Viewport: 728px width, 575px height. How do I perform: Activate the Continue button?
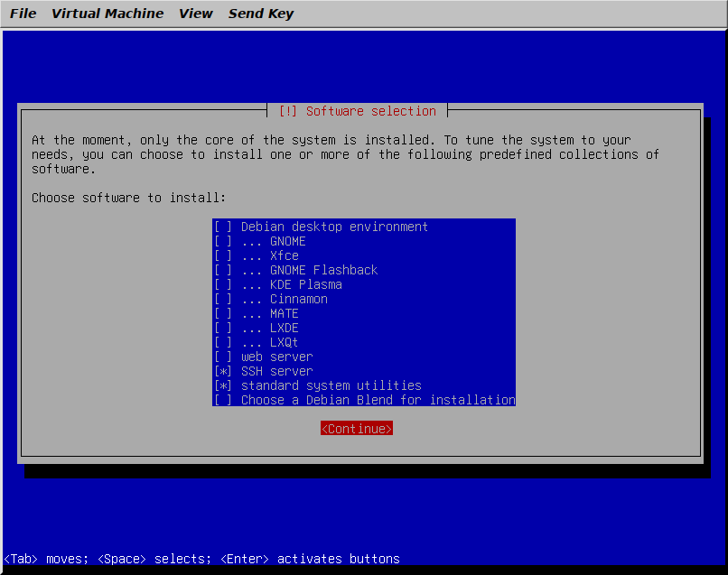[x=356, y=428]
